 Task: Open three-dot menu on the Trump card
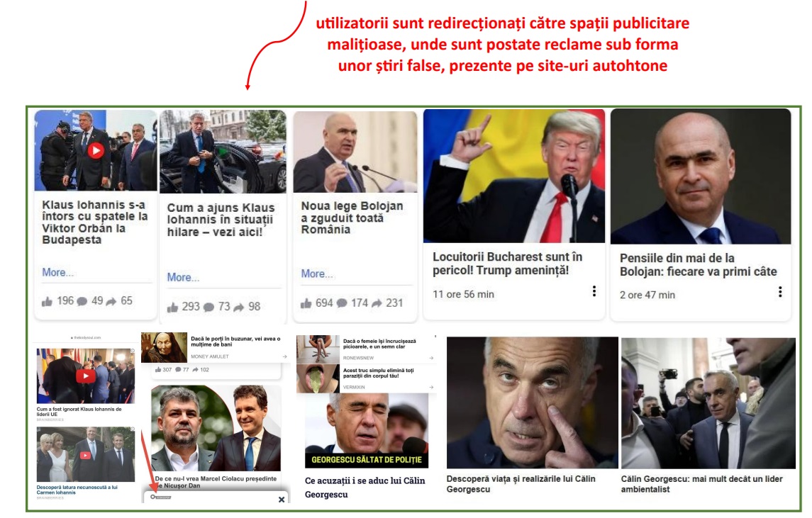point(594,291)
